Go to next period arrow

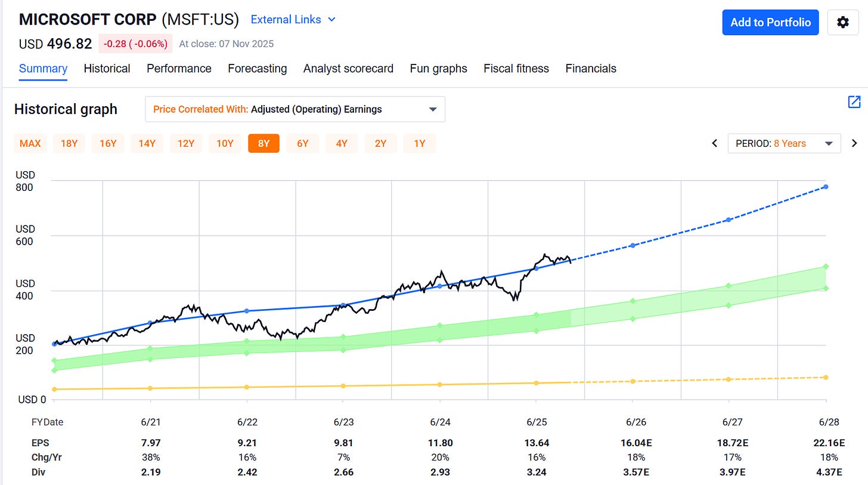point(854,143)
